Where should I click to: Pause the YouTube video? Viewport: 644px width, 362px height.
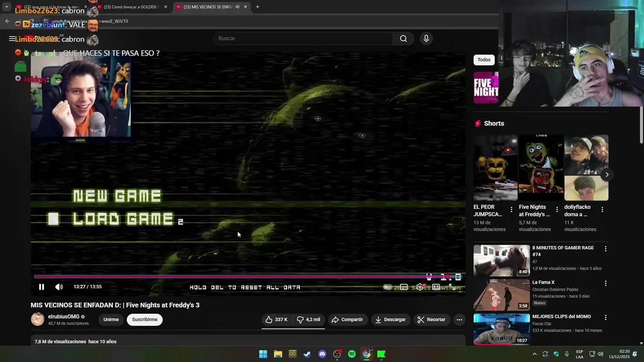pyautogui.click(x=41, y=287)
